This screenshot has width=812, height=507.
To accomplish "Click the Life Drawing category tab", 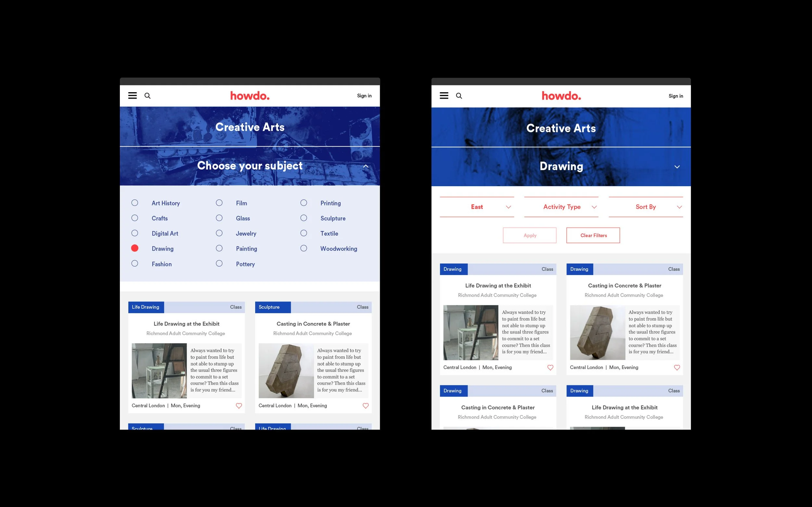I will (146, 307).
